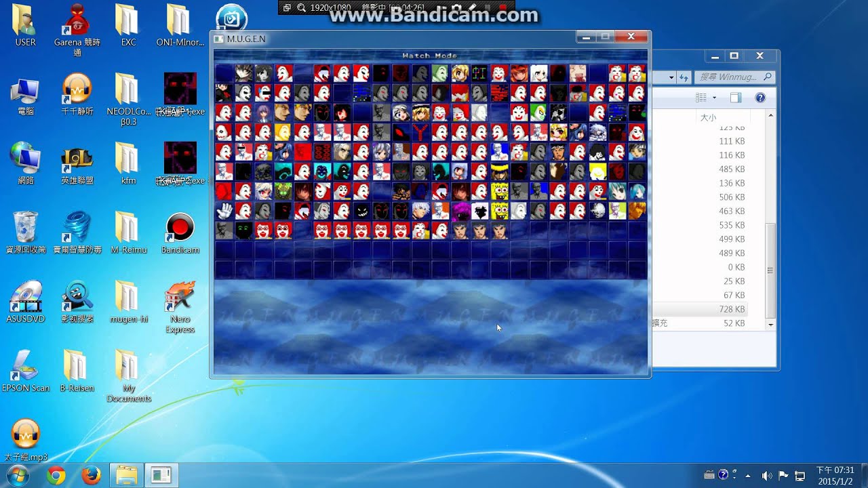Show hidden tray icons arrow
This screenshot has width=868, height=488.
pyautogui.click(x=748, y=476)
